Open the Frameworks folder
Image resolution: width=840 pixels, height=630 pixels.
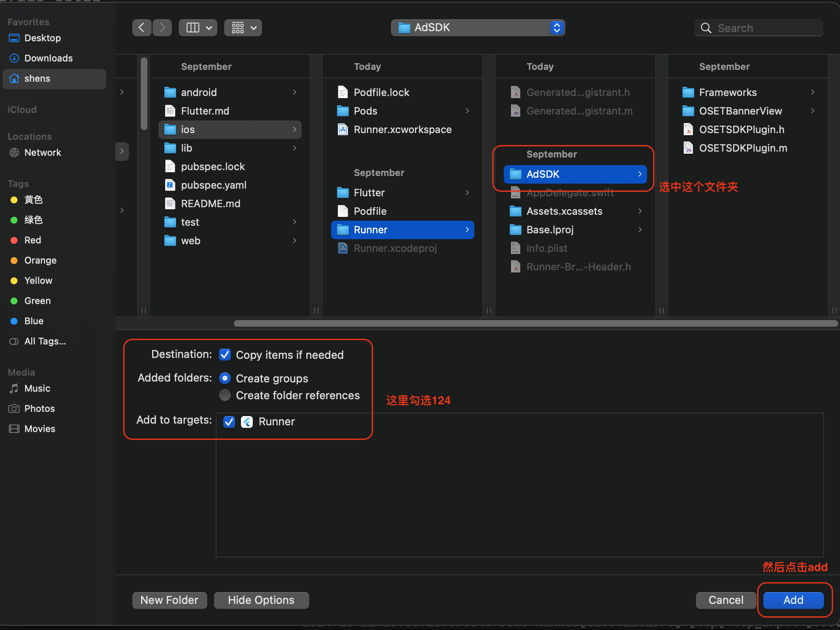(x=728, y=92)
